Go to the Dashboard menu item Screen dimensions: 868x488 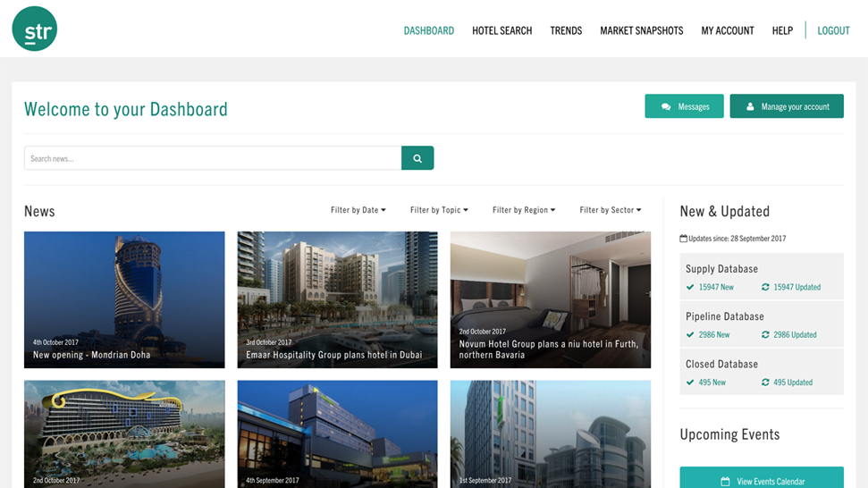click(428, 31)
